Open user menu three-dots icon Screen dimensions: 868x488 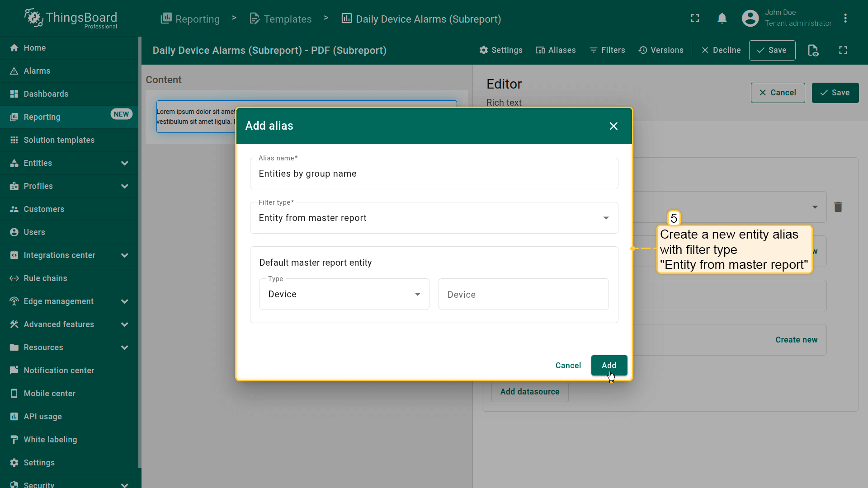tap(845, 19)
